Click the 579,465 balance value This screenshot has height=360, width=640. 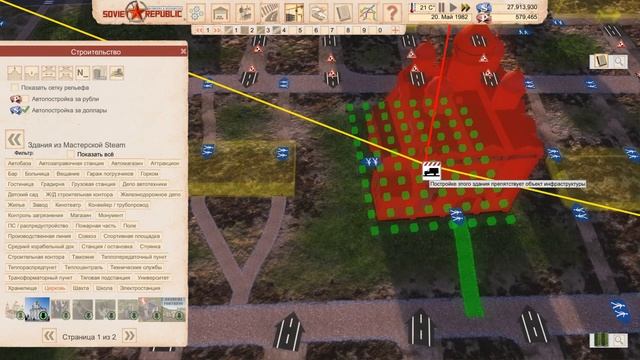pyautogui.click(x=527, y=17)
